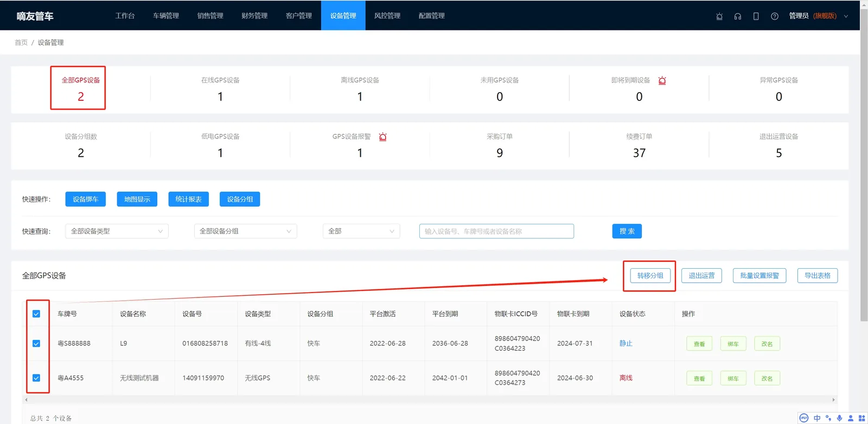
Task: Open the 车辆管理 menu item
Action: click(166, 16)
